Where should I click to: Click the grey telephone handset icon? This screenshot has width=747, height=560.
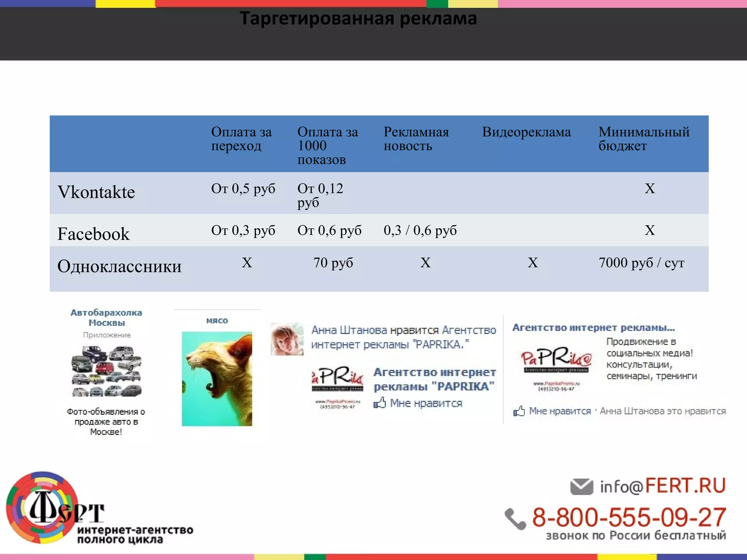point(515,518)
